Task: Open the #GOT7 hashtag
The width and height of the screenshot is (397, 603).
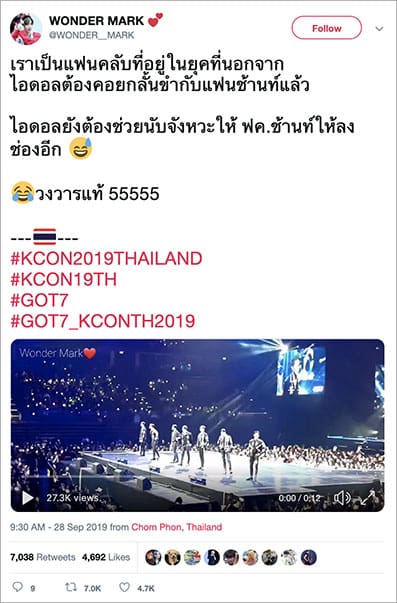Action: (39, 300)
